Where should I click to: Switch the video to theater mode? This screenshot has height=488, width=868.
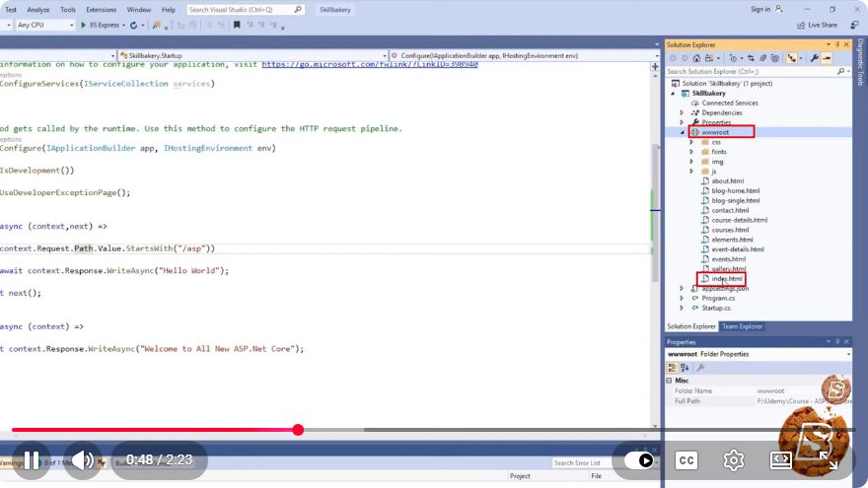(780, 460)
